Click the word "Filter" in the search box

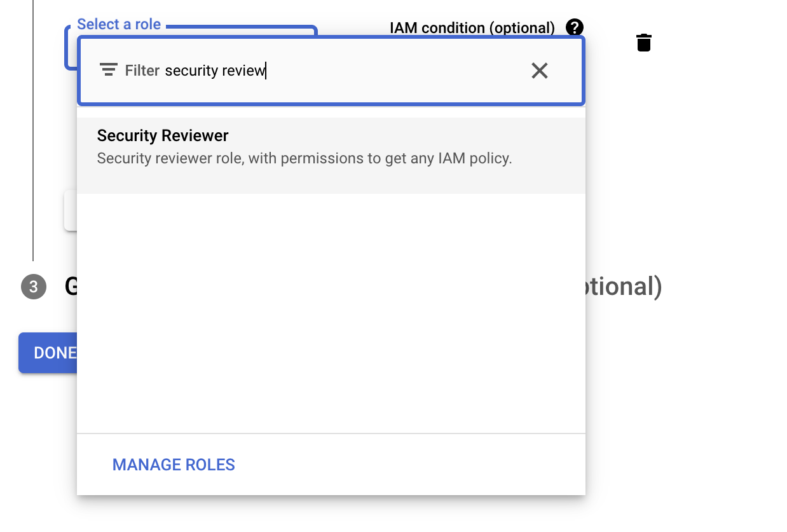click(x=142, y=71)
